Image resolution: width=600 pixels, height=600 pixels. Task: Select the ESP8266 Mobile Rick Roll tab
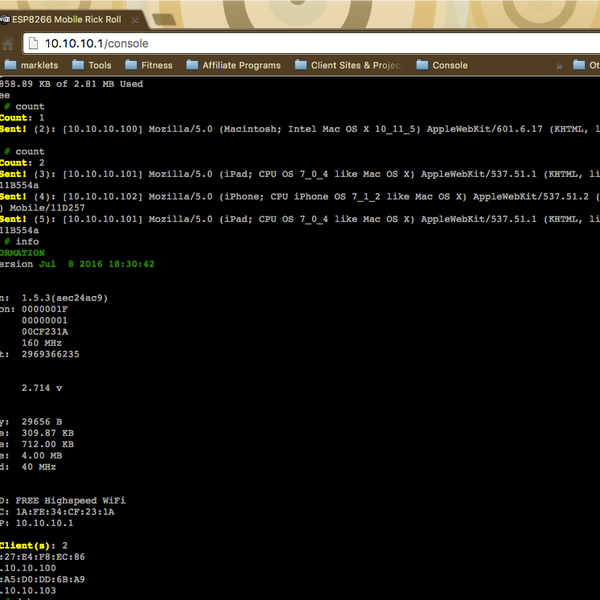75,17
